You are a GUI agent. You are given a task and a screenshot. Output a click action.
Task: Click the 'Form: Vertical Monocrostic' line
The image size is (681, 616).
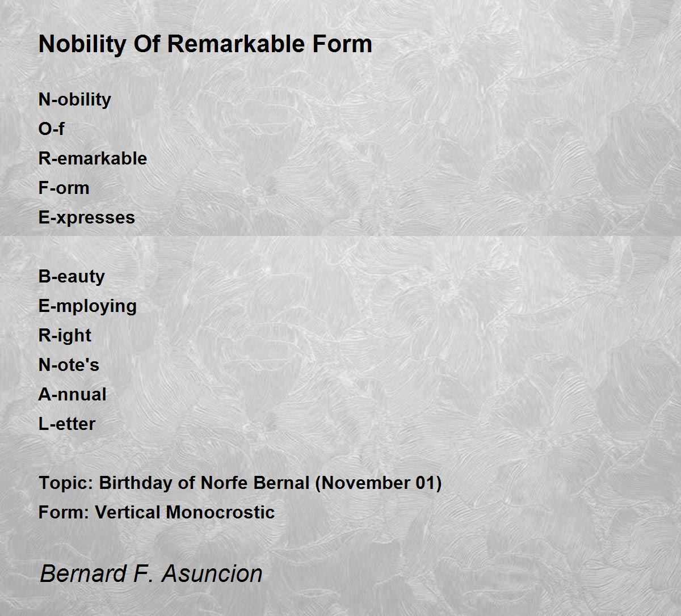[157, 512]
